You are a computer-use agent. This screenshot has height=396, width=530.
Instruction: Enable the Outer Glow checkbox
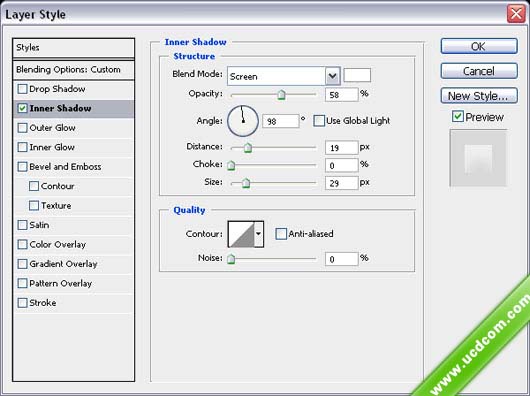pyautogui.click(x=22, y=128)
